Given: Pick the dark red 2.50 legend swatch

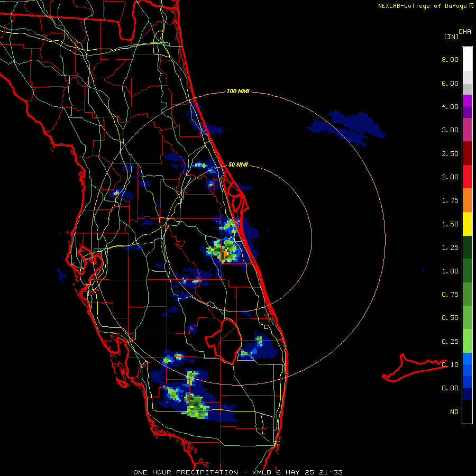Looking at the screenshot, I should tap(467, 153).
